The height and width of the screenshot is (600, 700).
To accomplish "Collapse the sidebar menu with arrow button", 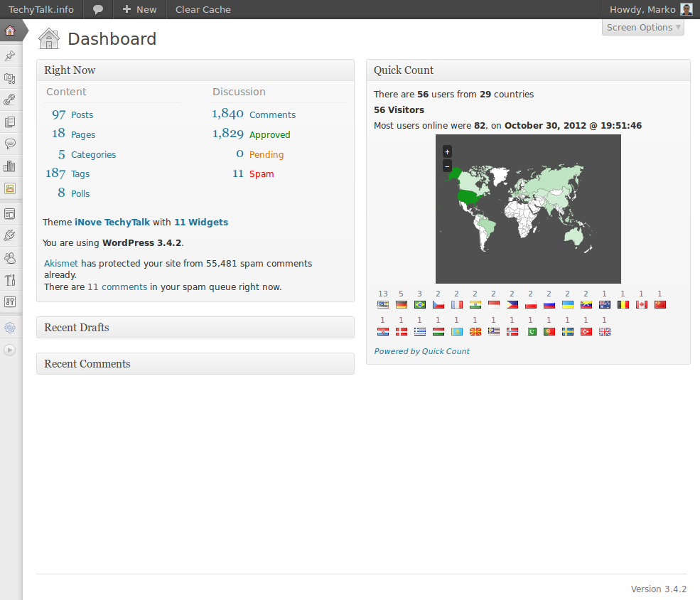I will pos(10,350).
